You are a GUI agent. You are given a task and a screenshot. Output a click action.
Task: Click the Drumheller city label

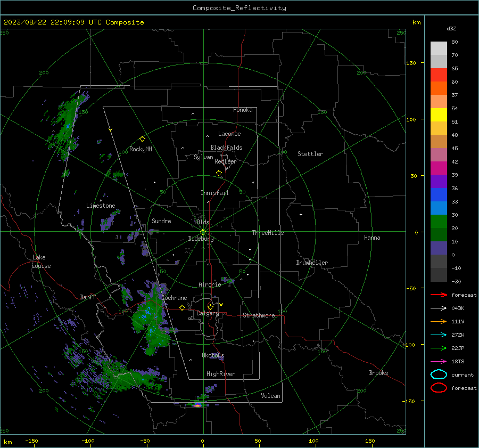pos(312,263)
